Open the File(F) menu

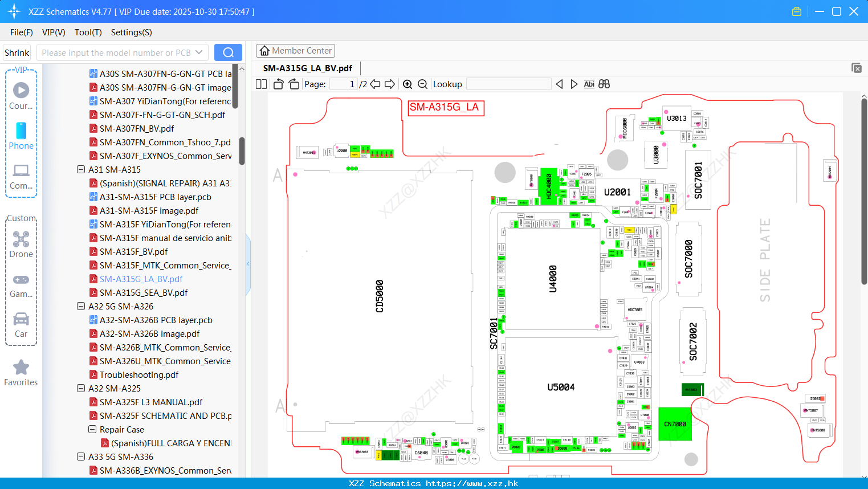(x=22, y=32)
